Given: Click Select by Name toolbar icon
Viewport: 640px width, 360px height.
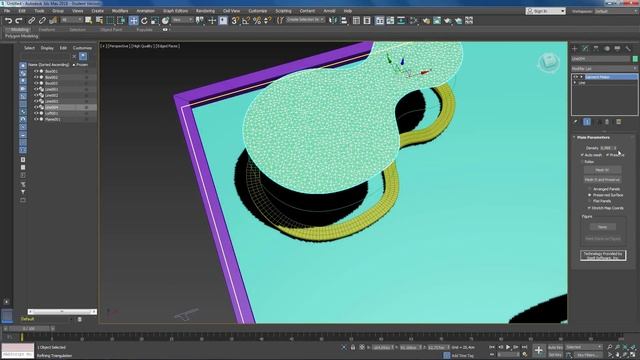Looking at the screenshot, I should point(99,20).
